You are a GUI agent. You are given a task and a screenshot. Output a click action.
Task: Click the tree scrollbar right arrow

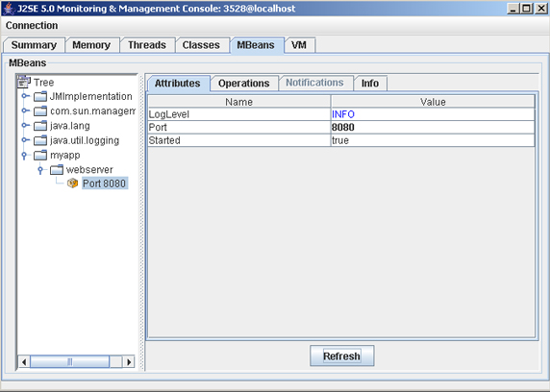129,361
